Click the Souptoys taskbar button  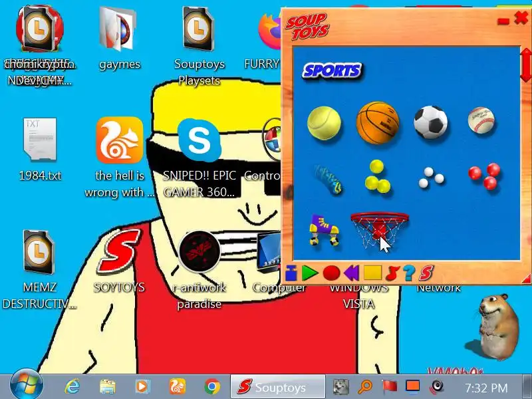tap(277, 387)
